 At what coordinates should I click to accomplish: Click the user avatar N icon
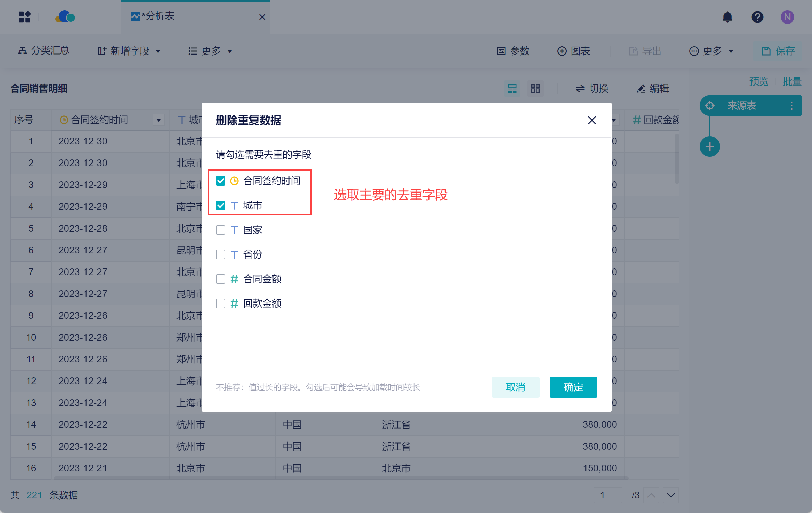tap(787, 17)
